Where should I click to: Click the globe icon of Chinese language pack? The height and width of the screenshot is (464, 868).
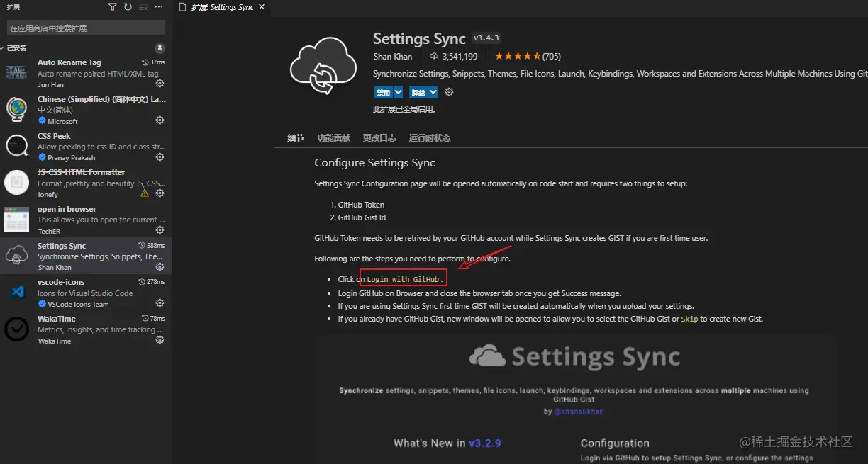tap(16, 110)
